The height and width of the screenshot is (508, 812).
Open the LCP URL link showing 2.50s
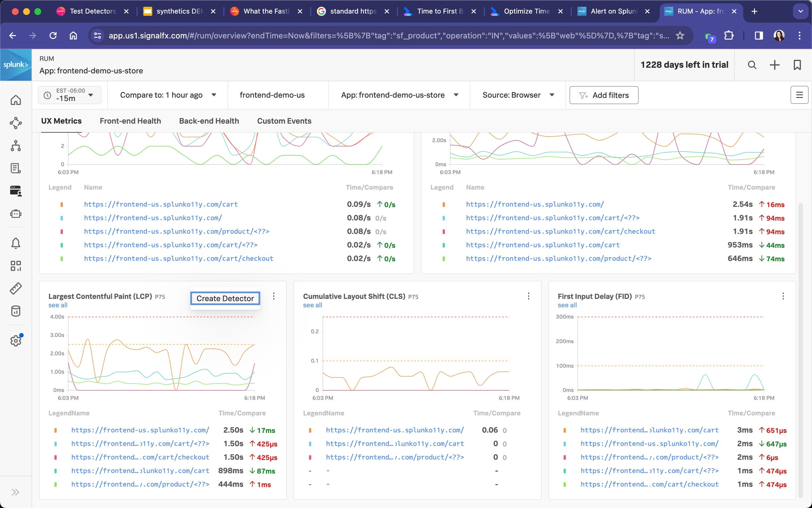(x=140, y=430)
